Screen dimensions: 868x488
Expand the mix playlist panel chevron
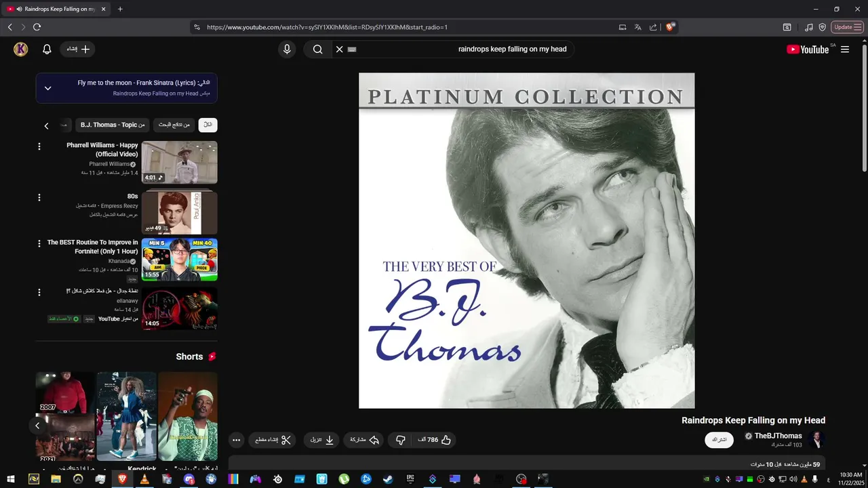tap(48, 88)
